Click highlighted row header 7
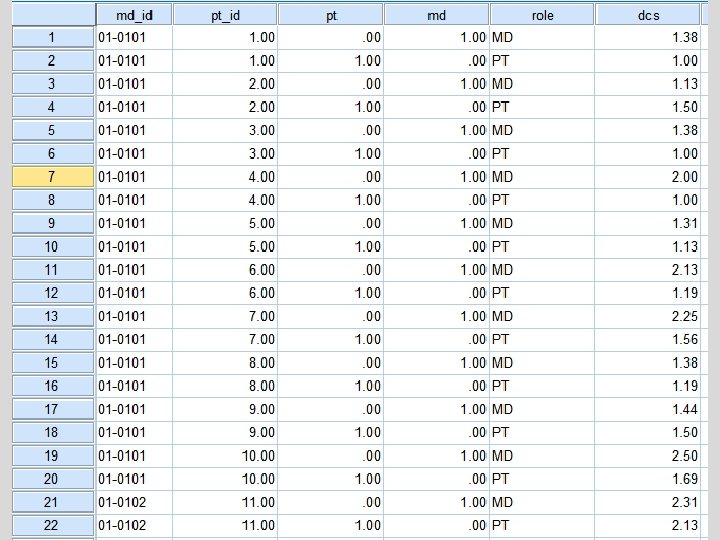Viewport: 720px width, 540px height. click(x=53, y=177)
